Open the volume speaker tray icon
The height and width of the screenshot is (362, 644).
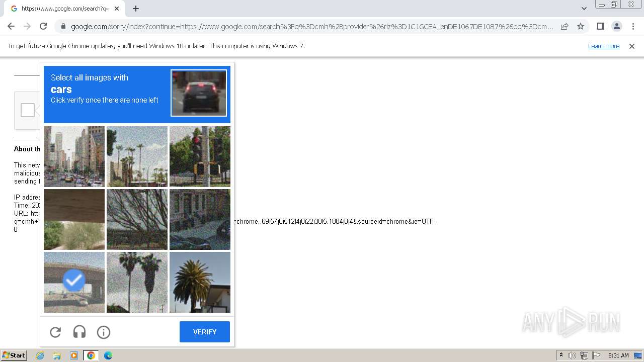(572, 355)
